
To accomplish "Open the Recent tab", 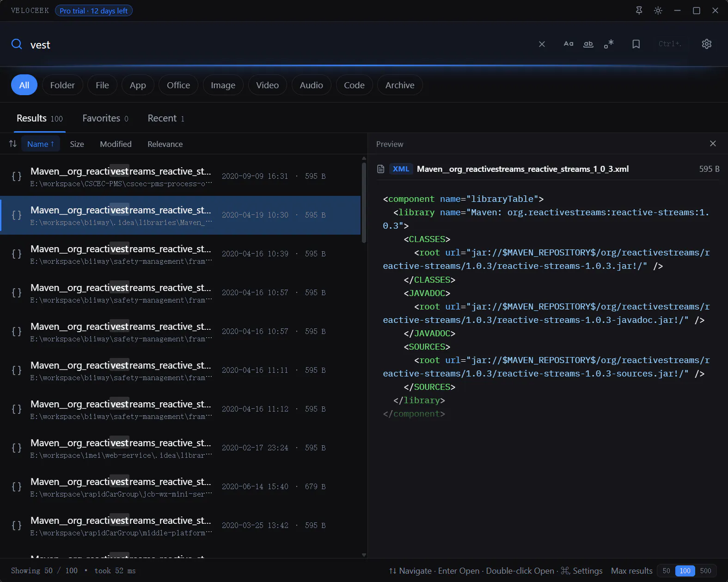I will click(x=166, y=118).
